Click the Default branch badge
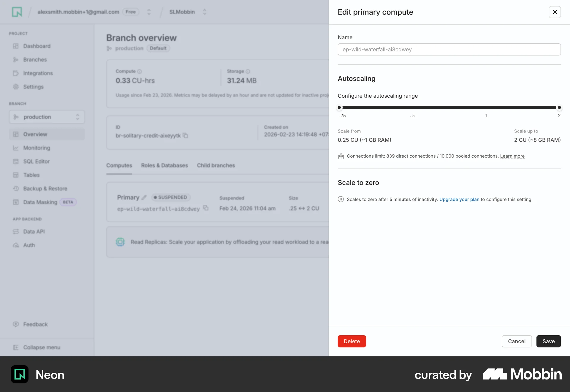Image resolution: width=570 pixels, height=392 pixels. [158, 48]
